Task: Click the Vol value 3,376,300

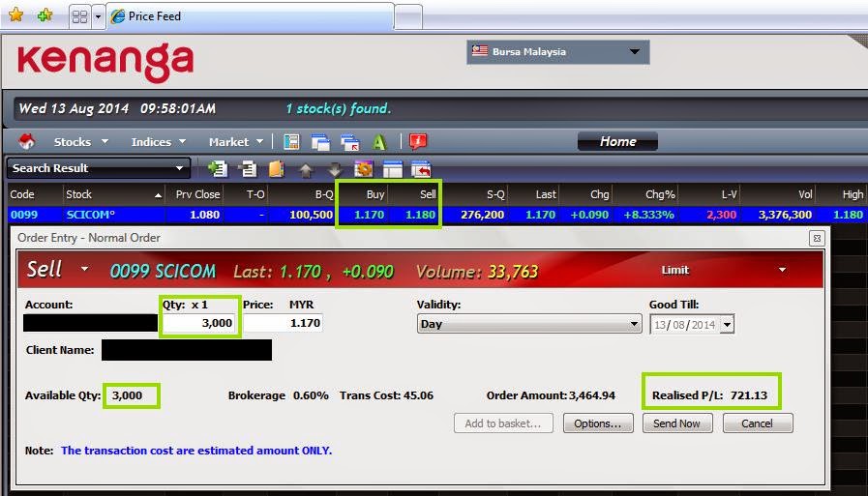Action: pos(785,215)
